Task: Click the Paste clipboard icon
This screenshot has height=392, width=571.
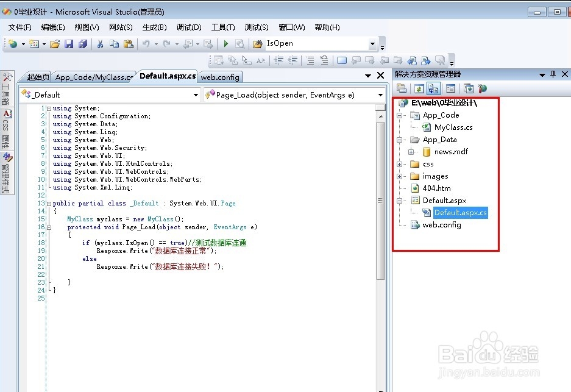Action: 129,44
